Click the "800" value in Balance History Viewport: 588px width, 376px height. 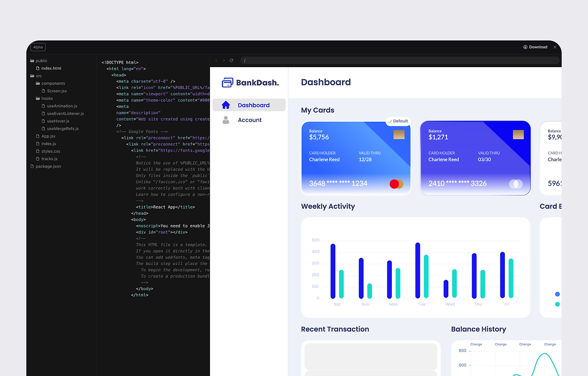coord(463,351)
